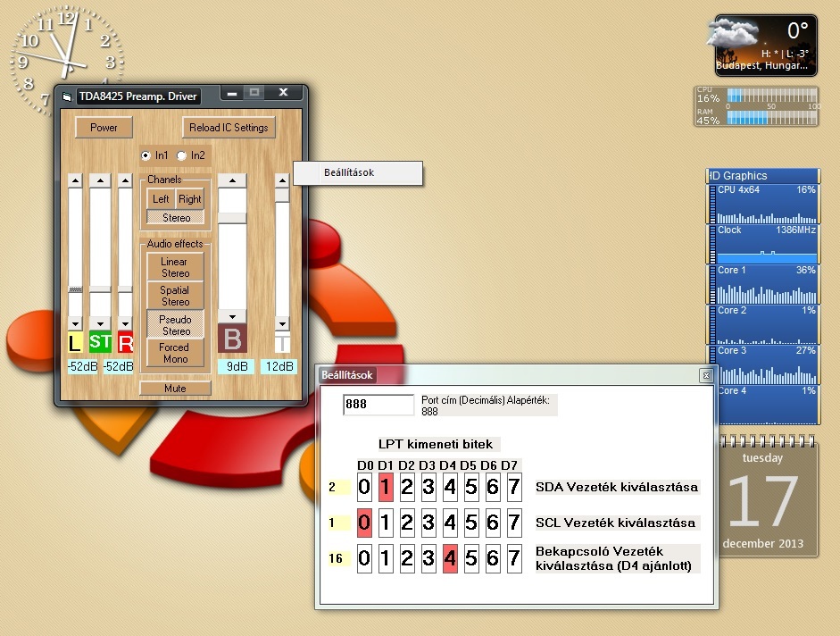Image resolution: width=840 pixels, height=636 pixels.
Task: Click the brown B bass icon
Action: (232, 339)
